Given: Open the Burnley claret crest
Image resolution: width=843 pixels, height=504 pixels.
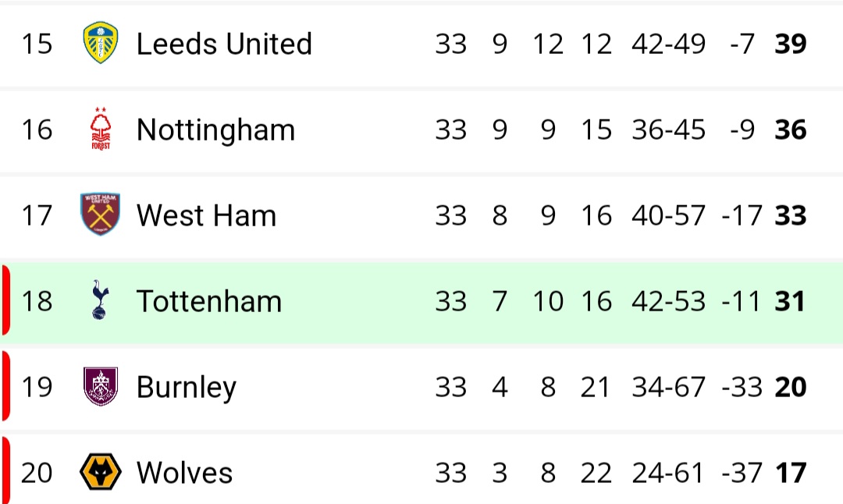Looking at the screenshot, I should click(x=101, y=386).
